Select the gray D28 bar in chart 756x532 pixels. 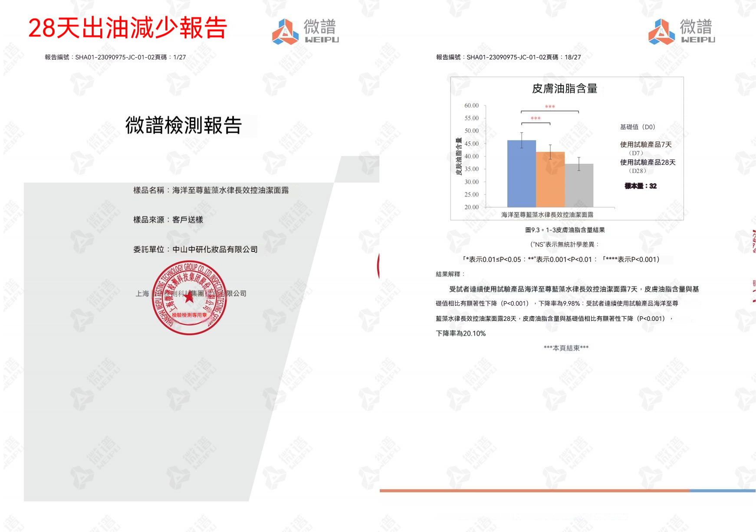click(579, 185)
